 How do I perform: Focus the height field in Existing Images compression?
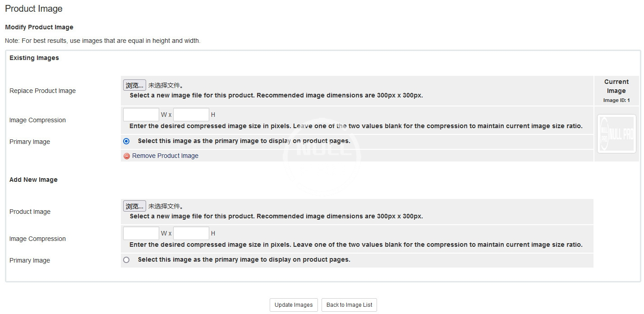pyautogui.click(x=191, y=115)
